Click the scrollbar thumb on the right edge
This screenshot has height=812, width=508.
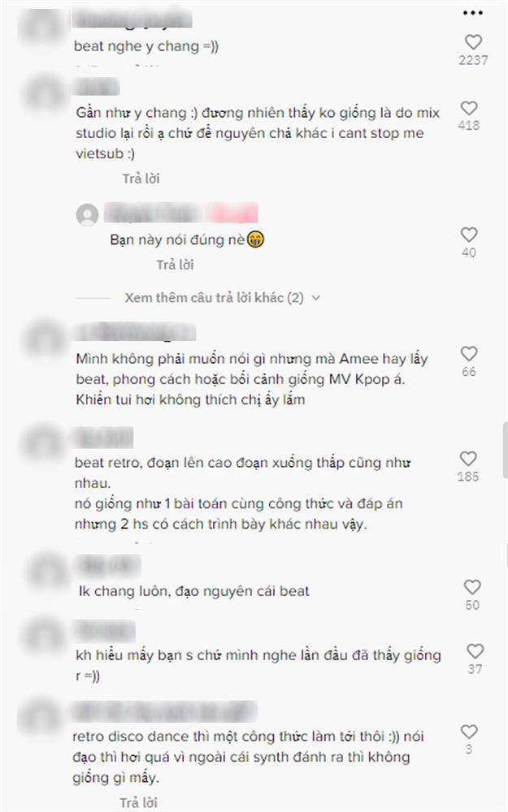point(505,450)
